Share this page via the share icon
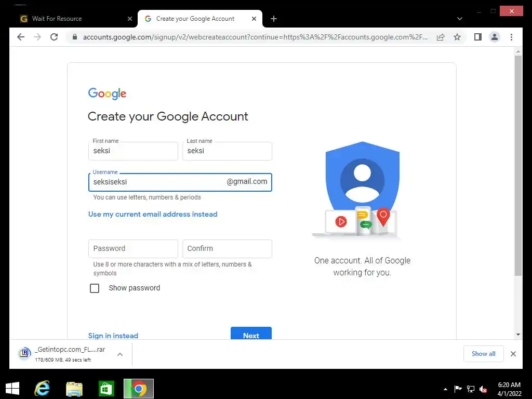Image resolution: width=532 pixels, height=399 pixels. point(441,37)
